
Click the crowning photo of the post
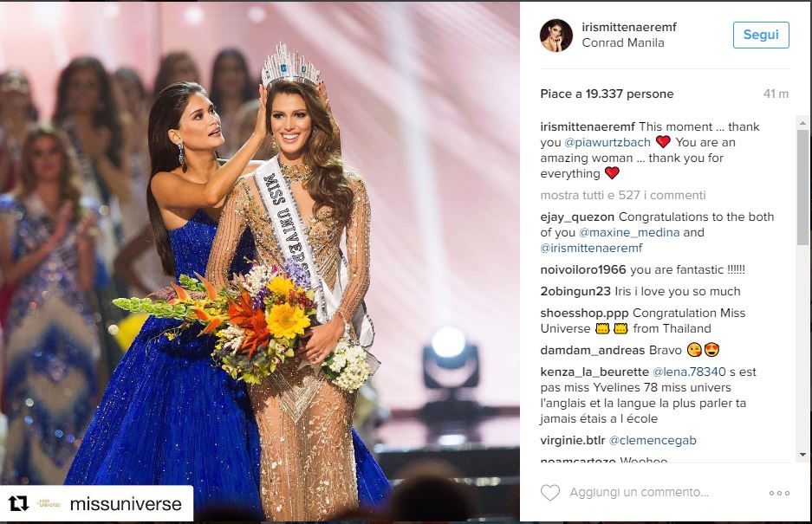259,262
